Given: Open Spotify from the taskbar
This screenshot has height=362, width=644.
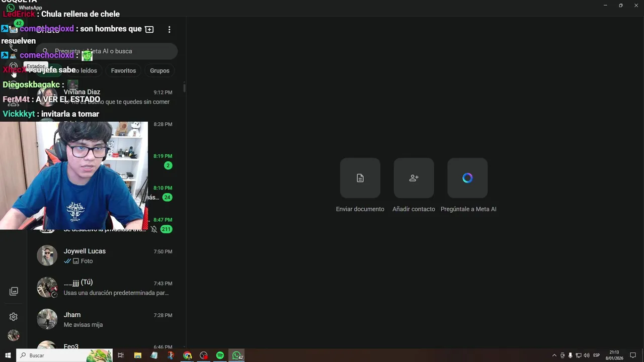Looking at the screenshot, I should (220, 355).
